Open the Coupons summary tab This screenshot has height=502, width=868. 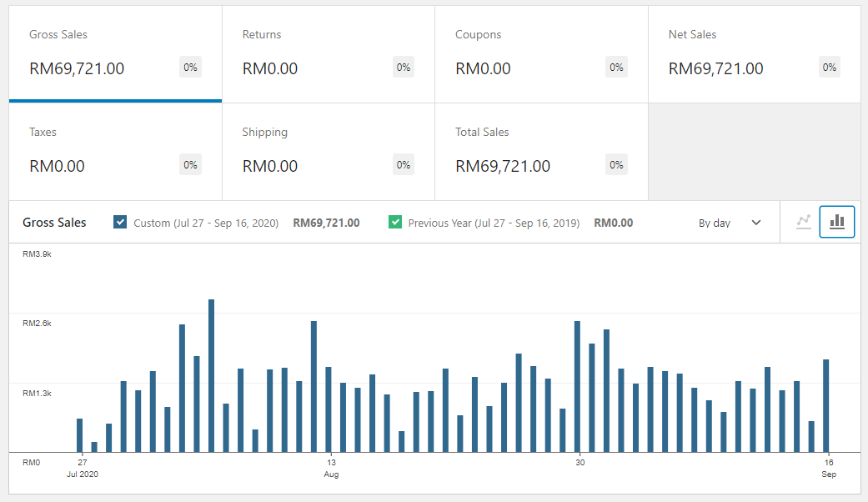click(x=541, y=54)
